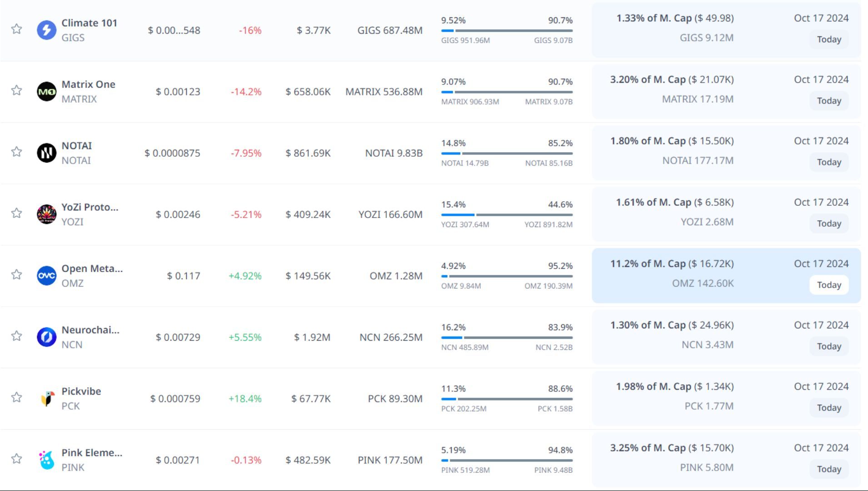The width and height of the screenshot is (868, 491).
Task: Click the Matrix One token logo
Action: click(46, 92)
